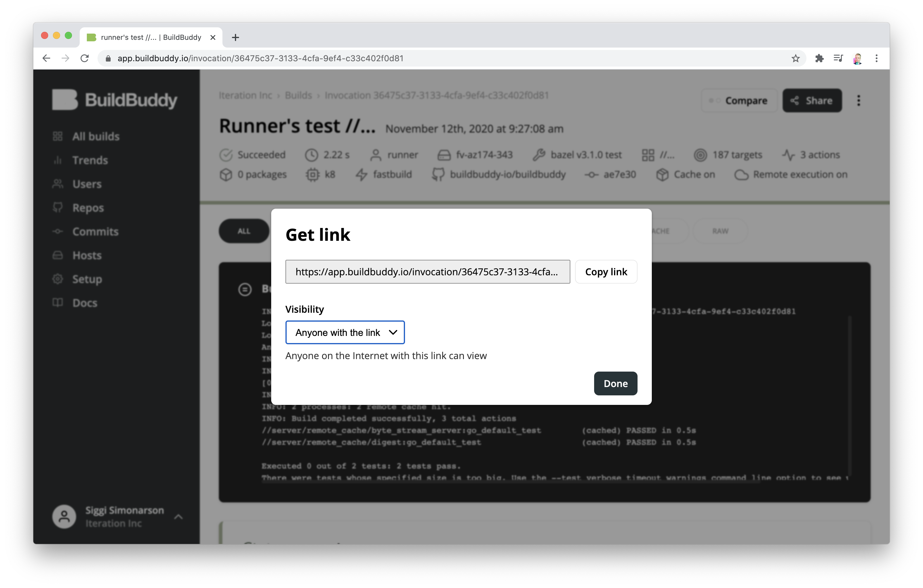Click the 0 packages box icon
The image size is (923, 588).
click(226, 174)
